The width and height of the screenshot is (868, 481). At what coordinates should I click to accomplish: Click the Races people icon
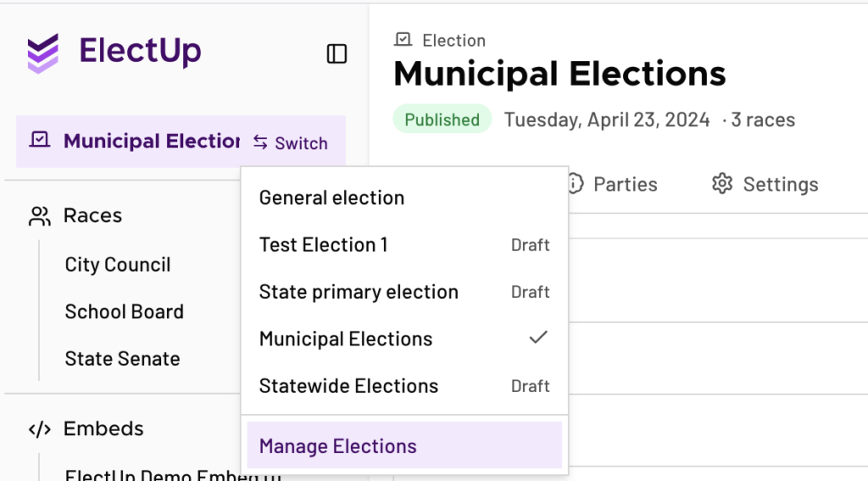[x=39, y=216]
